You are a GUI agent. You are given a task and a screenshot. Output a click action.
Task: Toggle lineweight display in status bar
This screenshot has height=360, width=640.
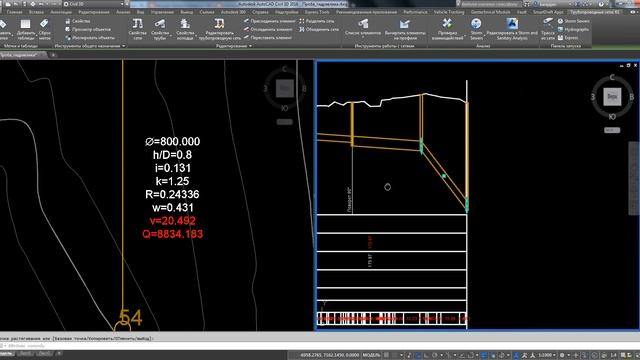pos(484,355)
